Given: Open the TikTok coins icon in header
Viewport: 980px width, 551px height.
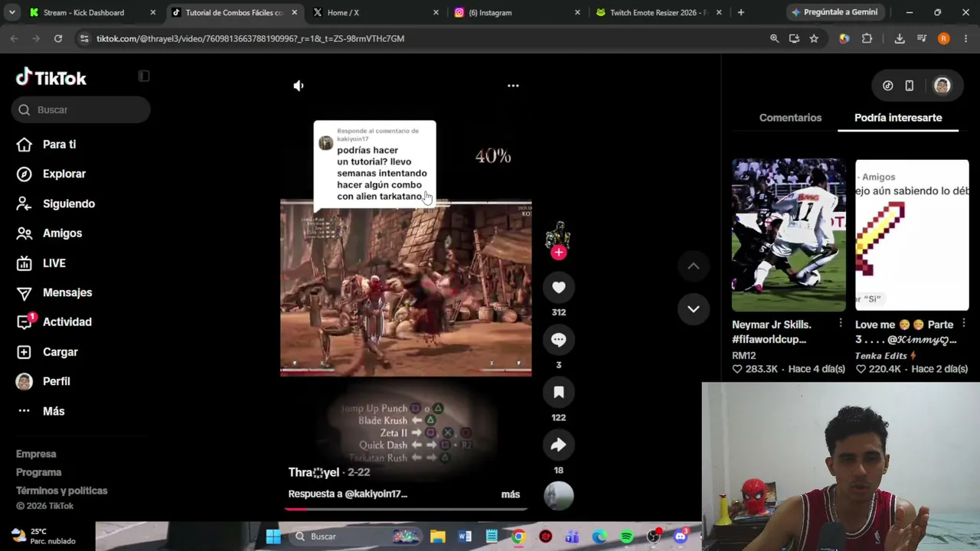Looking at the screenshot, I should pyautogui.click(x=887, y=86).
